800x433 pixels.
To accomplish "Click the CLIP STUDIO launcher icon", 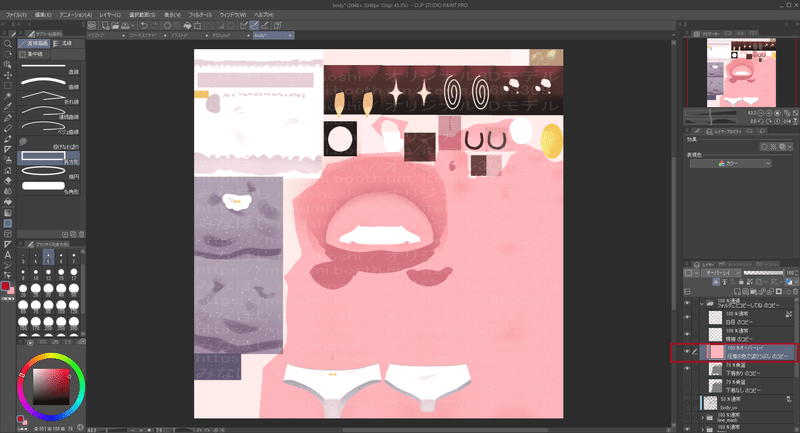I will [x=92, y=25].
